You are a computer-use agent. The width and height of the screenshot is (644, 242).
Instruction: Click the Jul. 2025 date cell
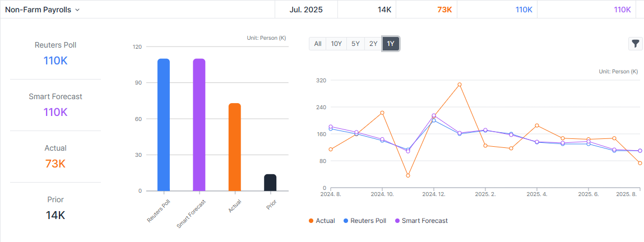[306, 10]
